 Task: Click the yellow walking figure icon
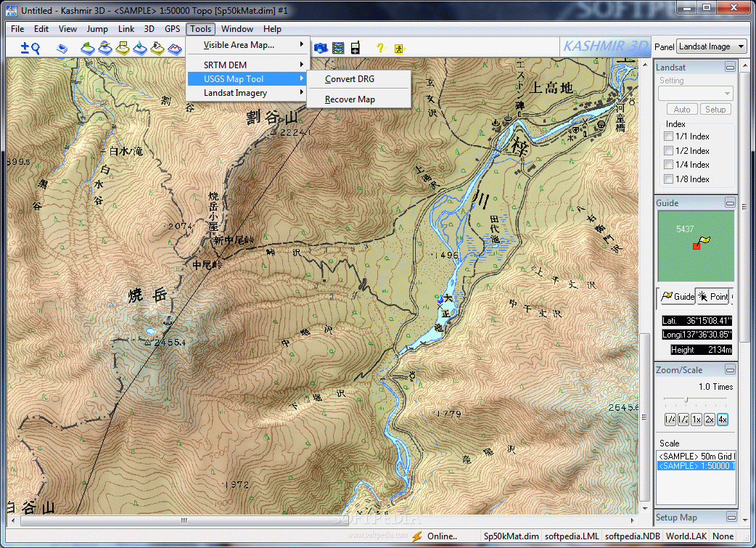point(399,48)
